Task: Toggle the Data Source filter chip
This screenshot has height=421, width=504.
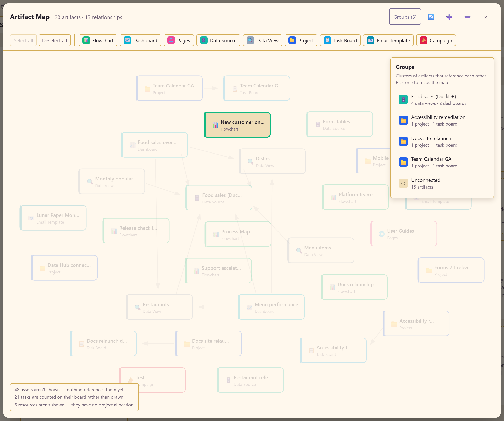Action: point(218,40)
